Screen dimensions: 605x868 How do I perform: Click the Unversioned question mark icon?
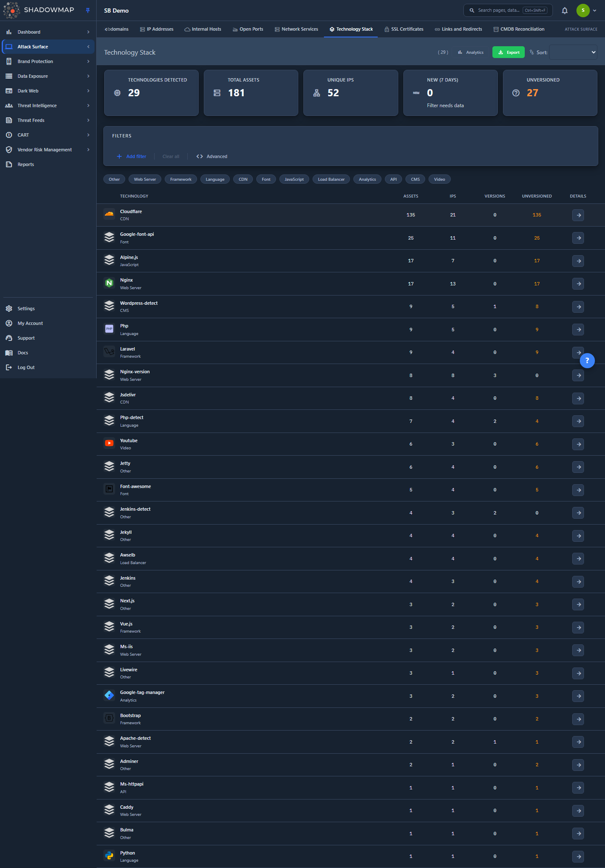(x=516, y=93)
